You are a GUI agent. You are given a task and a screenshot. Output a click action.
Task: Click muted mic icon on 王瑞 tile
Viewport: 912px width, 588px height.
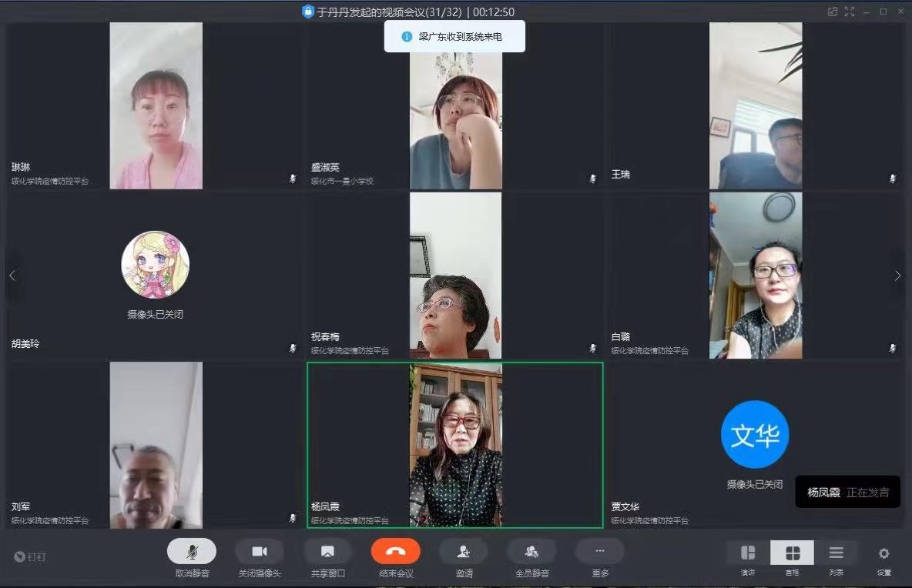pos(892,179)
